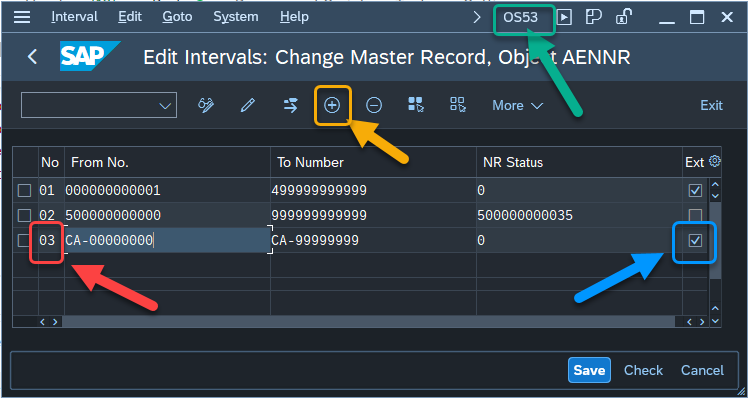Click the Check button
Image resolution: width=748 pixels, height=398 pixels.
tap(643, 370)
